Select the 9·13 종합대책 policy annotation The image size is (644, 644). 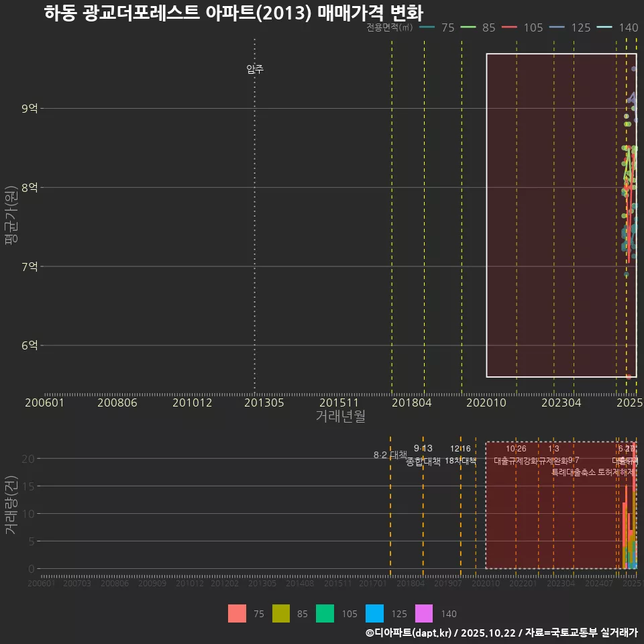tap(423, 455)
